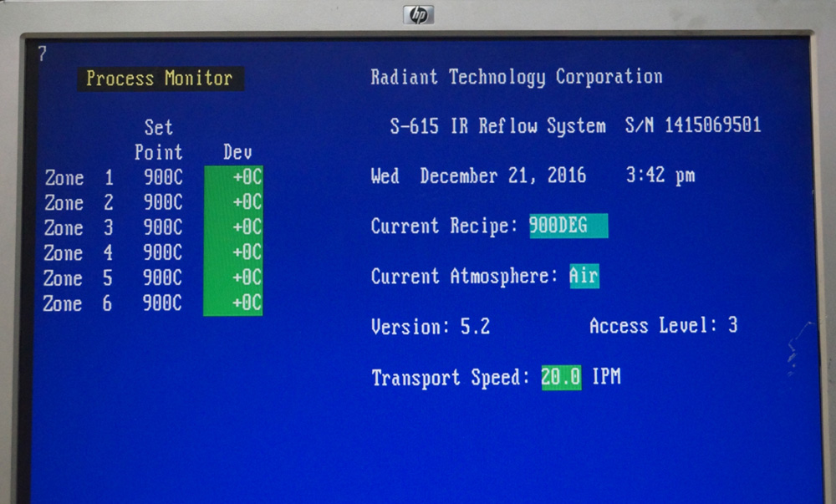Click the IPM unit label

click(607, 377)
